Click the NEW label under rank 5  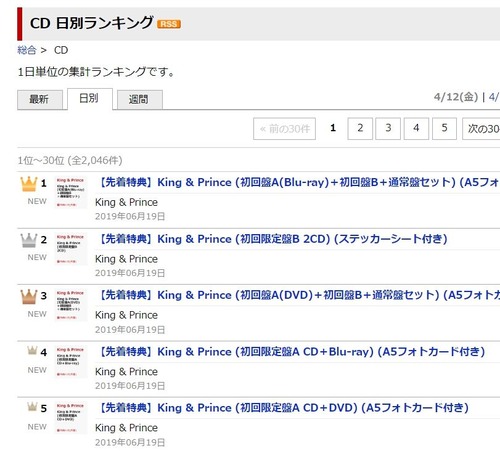pyautogui.click(x=37, y=427)
